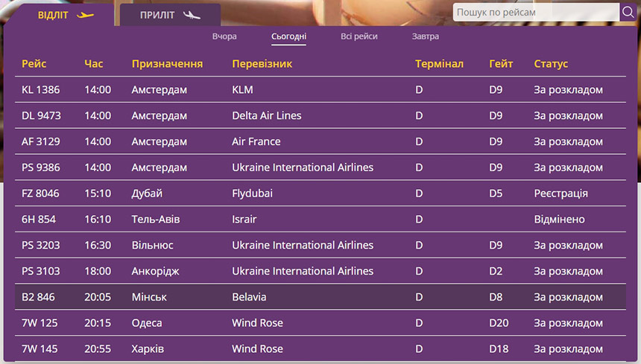641x364 pixels.
Task: Select the Завтра day filter
Action: click(x=425, y=36)
